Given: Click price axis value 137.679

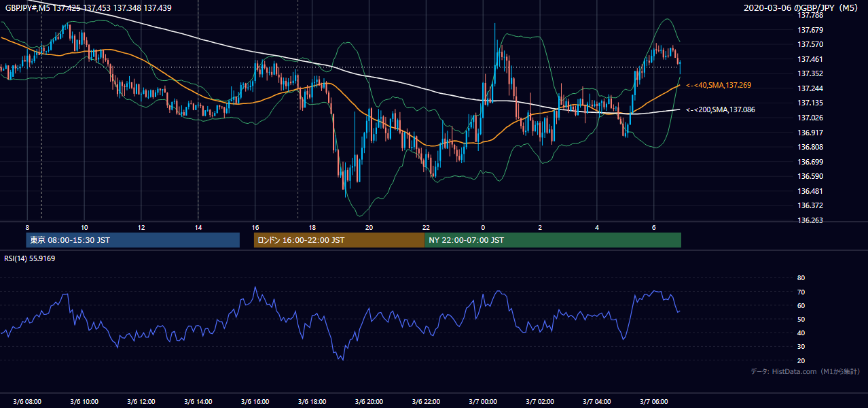Looking at the screenshot, I should [x=810, y=30].
